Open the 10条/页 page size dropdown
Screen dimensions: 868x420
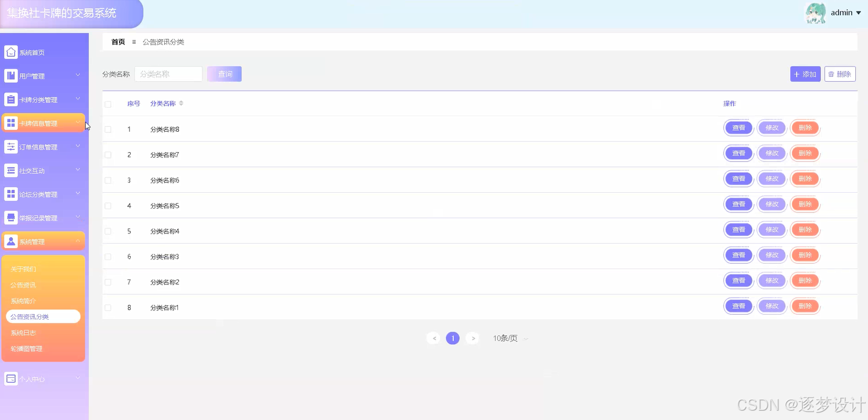510,338
